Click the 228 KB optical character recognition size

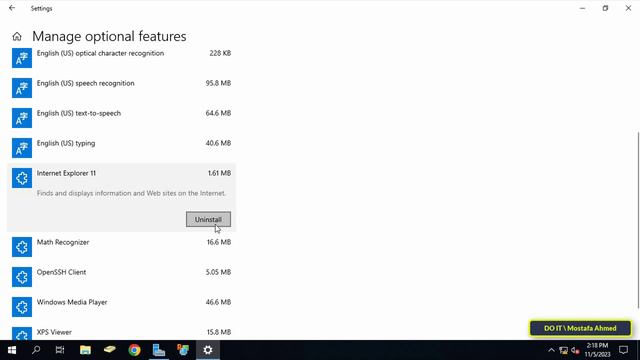coord(220,53)
